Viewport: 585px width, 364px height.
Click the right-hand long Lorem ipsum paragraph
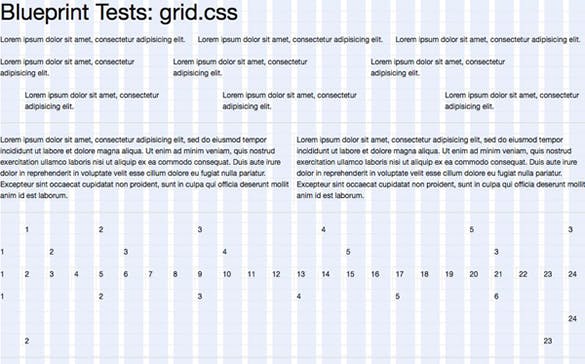point(441,167)
